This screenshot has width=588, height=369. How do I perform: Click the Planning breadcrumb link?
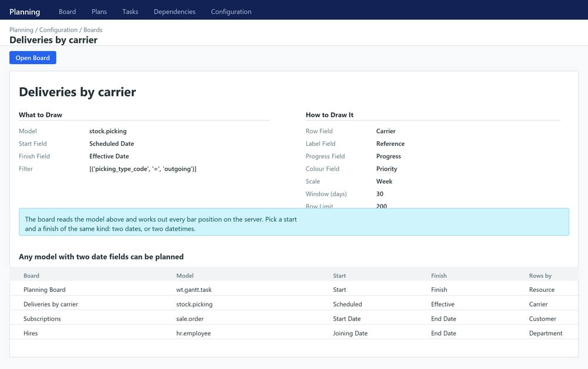click(21, 29)
